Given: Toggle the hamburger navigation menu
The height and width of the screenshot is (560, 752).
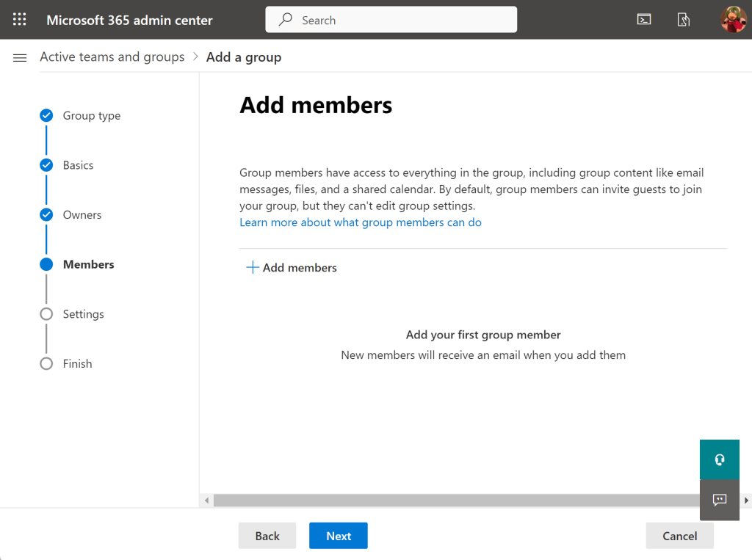Looking at the screenshot, I should [x=20, y=57].
